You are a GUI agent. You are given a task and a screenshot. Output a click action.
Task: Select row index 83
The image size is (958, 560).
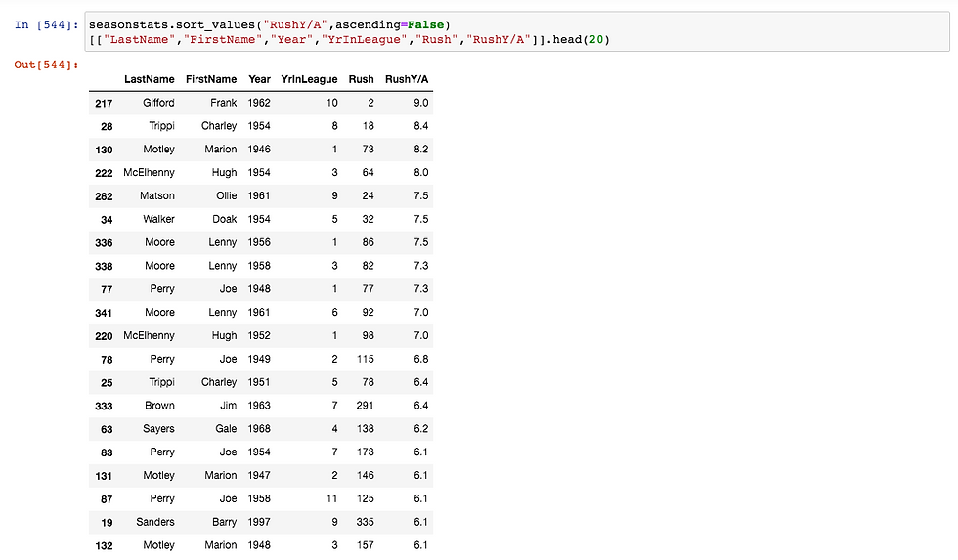pyautogui.click(x=107, y=452)
